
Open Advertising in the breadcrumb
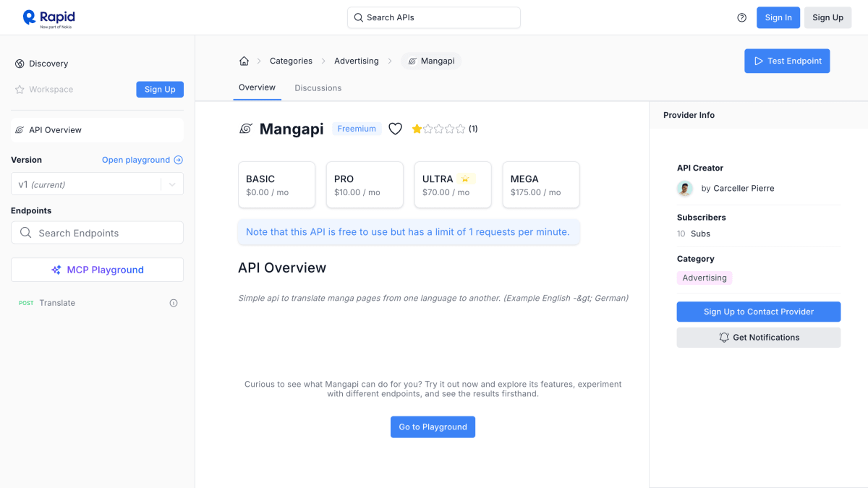tap(356, 61)
